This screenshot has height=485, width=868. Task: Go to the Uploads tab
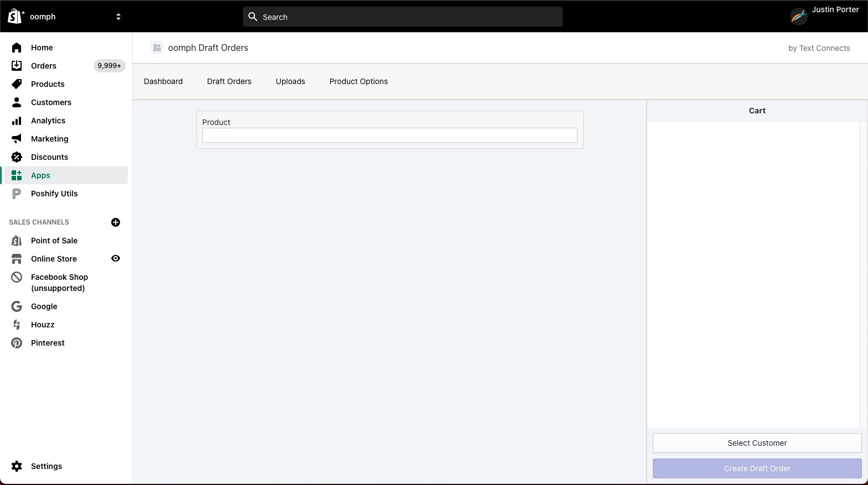click(x=290, y=81)
